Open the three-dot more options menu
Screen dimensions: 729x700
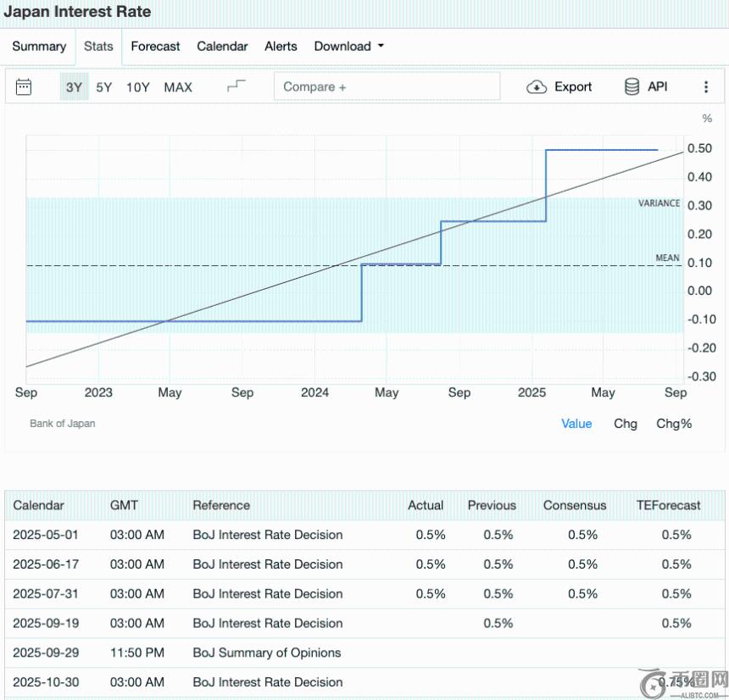pos(706,86)
